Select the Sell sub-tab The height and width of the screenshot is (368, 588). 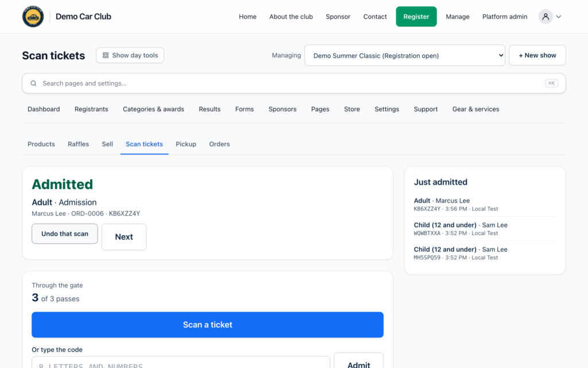pyautogui.click(x=107, y=144)
